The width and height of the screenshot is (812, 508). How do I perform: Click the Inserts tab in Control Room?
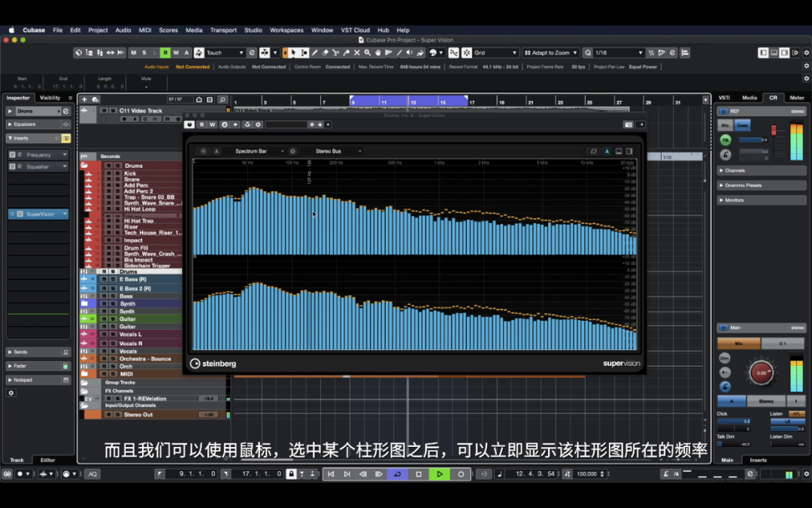758,460
